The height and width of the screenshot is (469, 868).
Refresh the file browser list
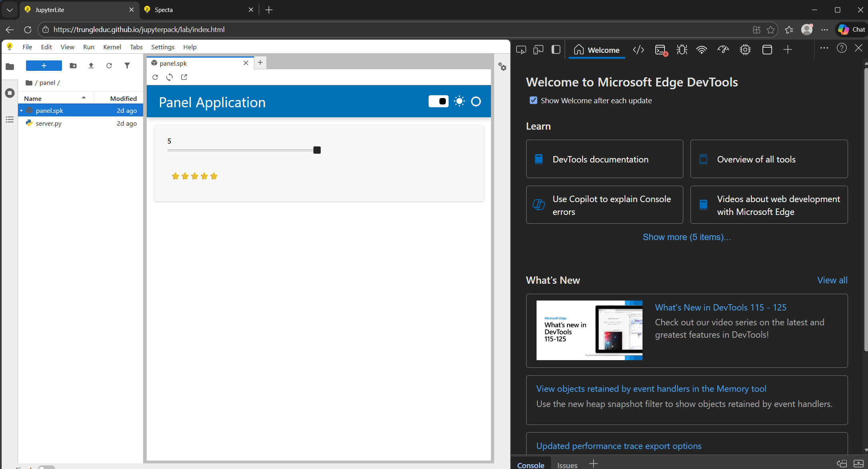click(x=109, y=66)
